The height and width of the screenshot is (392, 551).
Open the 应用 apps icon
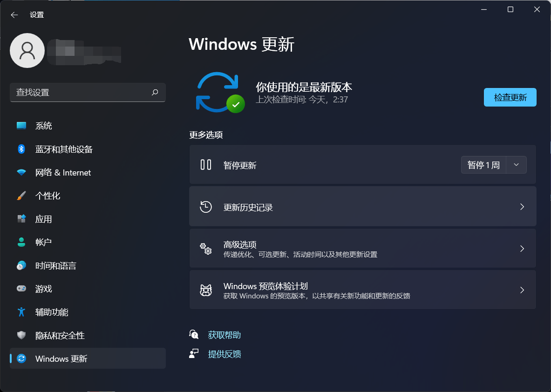21,219
